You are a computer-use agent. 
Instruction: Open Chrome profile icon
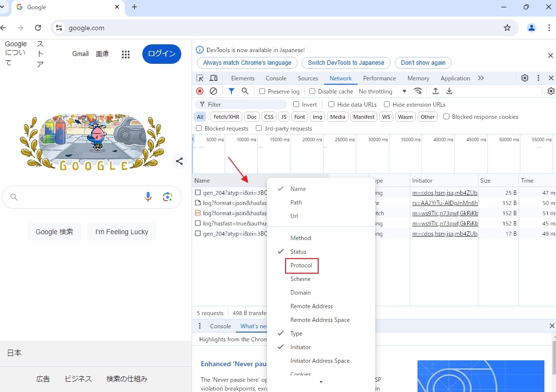coord(531,28)
